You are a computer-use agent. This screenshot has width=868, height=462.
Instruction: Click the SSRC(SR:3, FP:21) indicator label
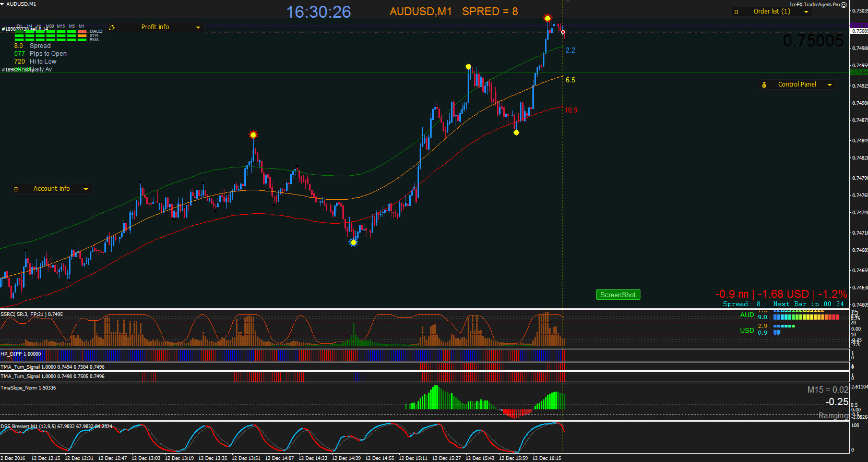31,314
